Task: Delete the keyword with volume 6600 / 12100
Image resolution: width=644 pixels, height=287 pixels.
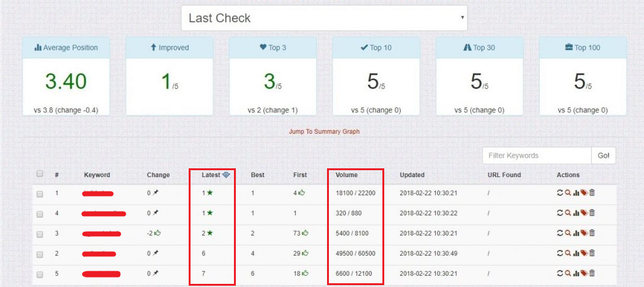Action: point(592,273)
